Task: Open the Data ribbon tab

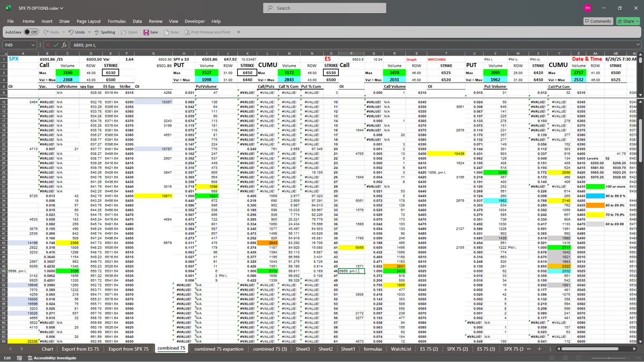Action: pos(137,21)
